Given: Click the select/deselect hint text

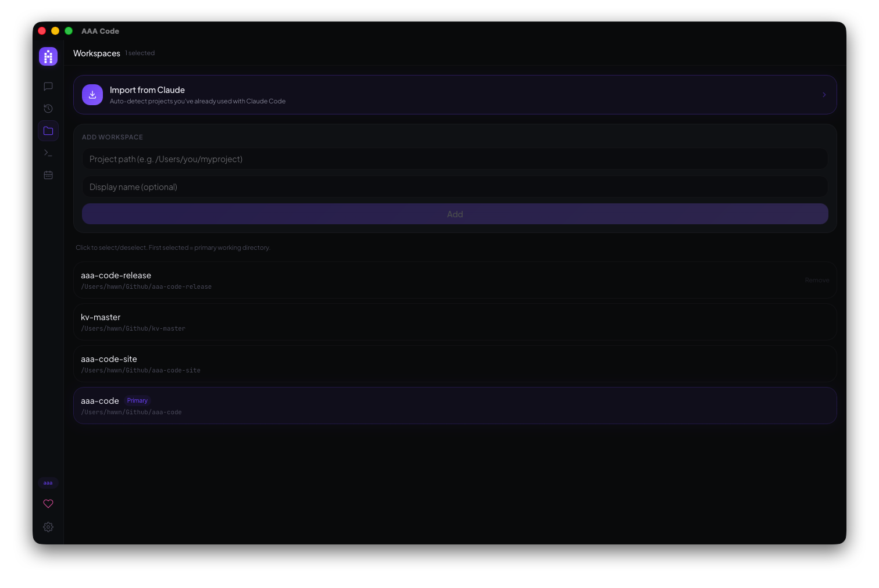Looking at the screenshot, I should (x=173, y=248).
